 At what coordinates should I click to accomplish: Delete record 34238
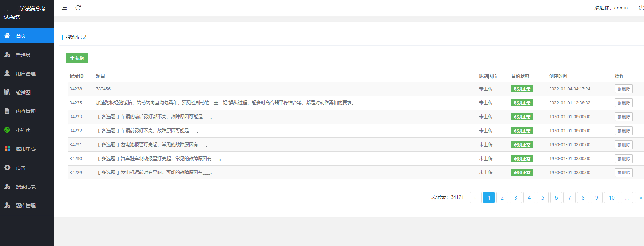pyautogui.click(x=624, y=89)
